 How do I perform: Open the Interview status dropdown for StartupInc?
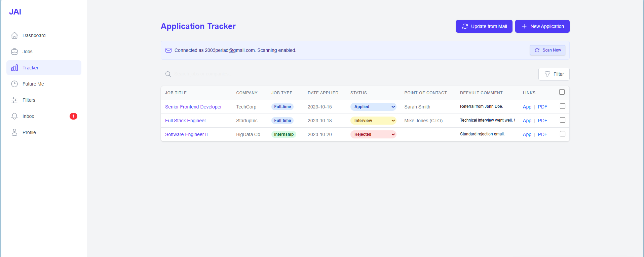click(373, 121)
